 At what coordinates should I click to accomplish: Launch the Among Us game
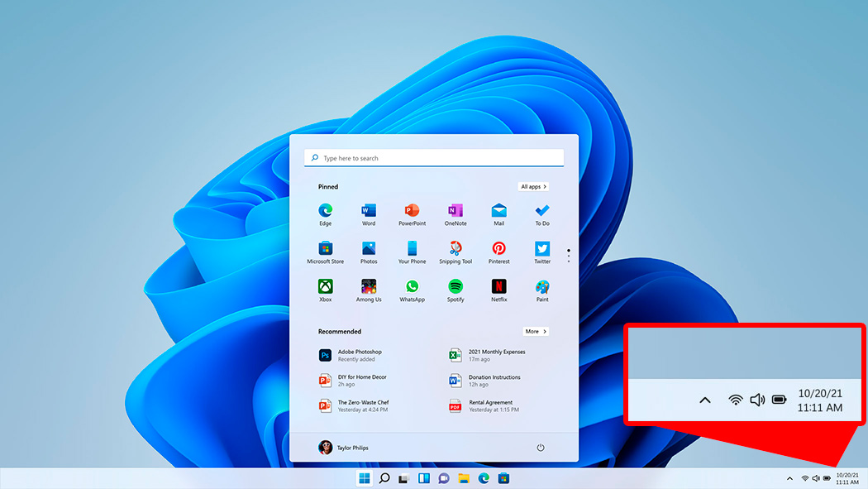(x=369, y=290)
